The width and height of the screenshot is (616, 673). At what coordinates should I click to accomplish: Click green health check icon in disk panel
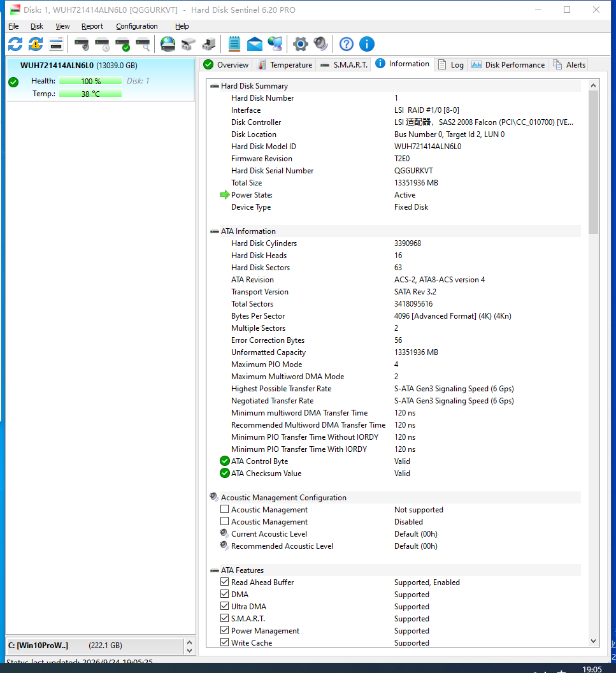click(14, 82)
